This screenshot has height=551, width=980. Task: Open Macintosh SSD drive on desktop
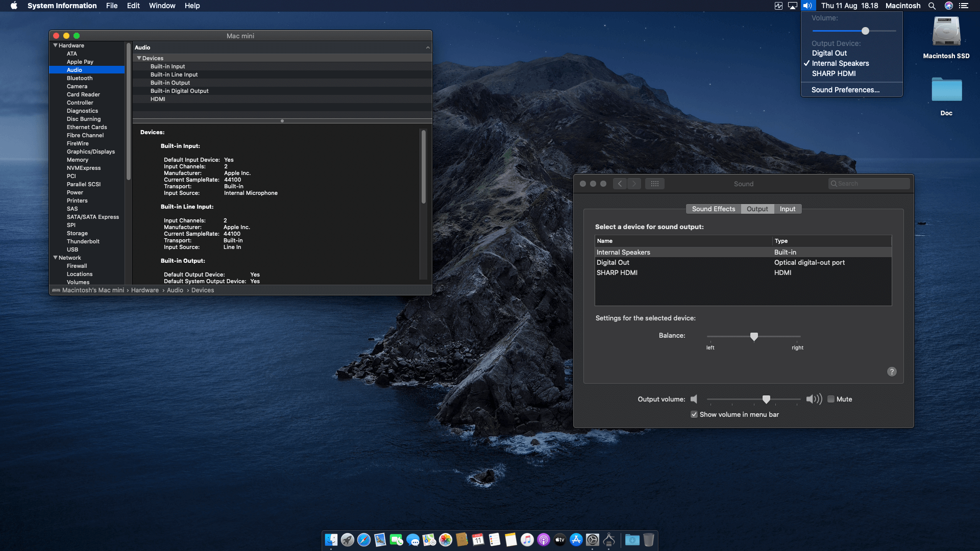[x=946, y=32]
